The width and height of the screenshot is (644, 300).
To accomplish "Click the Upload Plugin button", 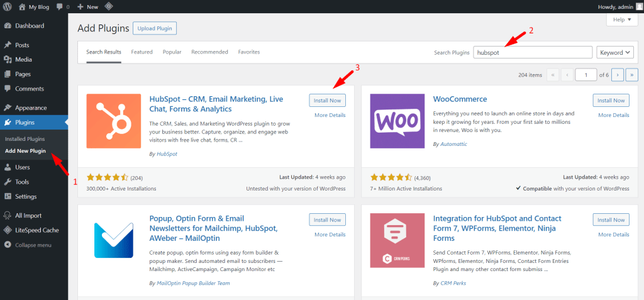I will (x=155, y=29).
